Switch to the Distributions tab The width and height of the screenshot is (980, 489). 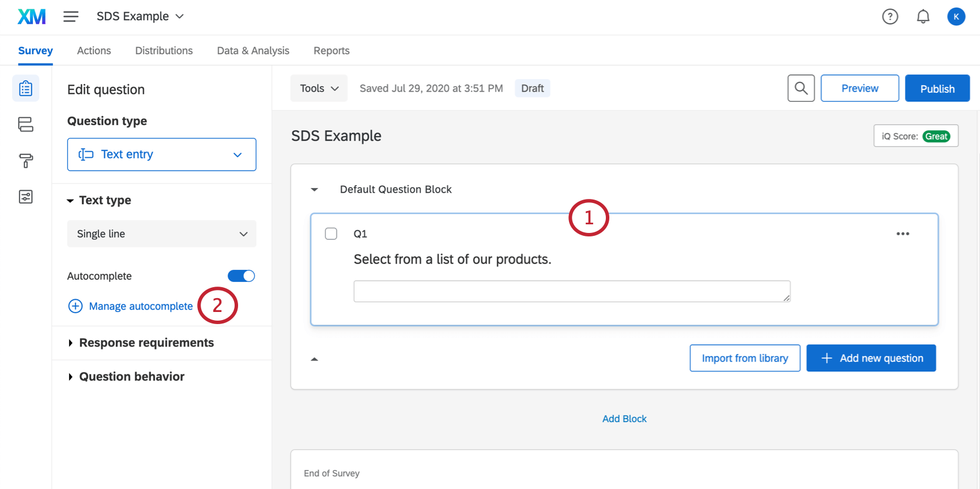pyautogui.click(x=164, y=51)
